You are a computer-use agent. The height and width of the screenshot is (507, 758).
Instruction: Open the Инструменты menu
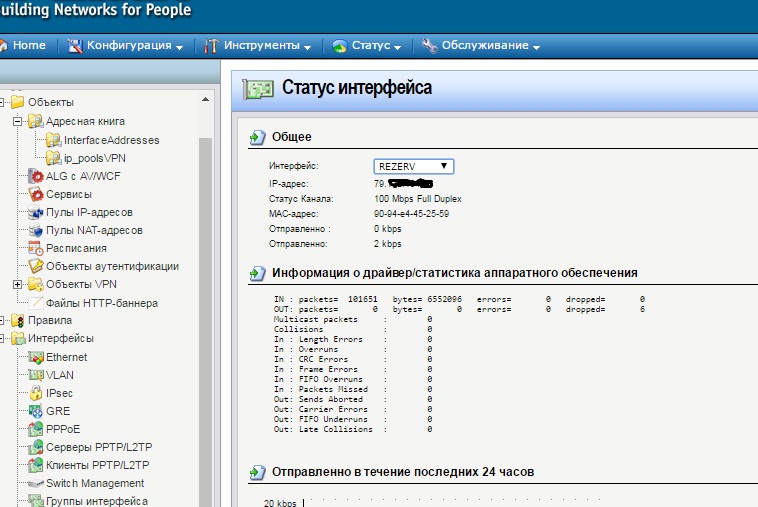(260, 46)
